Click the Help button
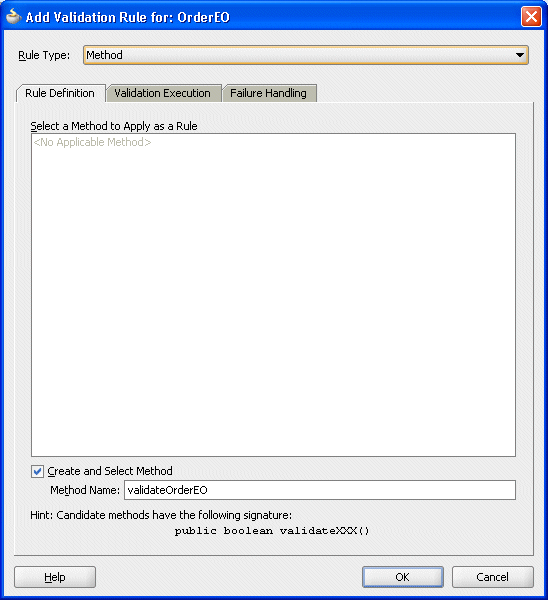Image resolution: width=548 pixels, height=600 pixels. pyautogui.click(x=55, y=577)
